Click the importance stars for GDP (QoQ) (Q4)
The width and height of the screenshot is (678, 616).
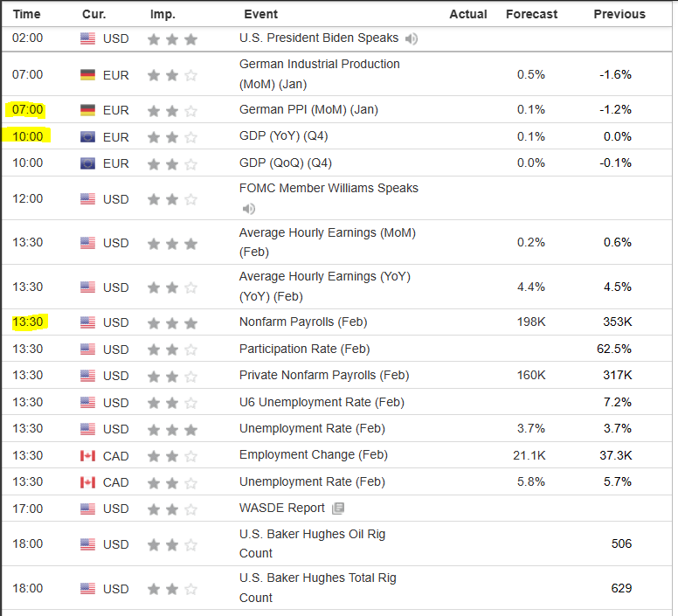tap(172, 163)
